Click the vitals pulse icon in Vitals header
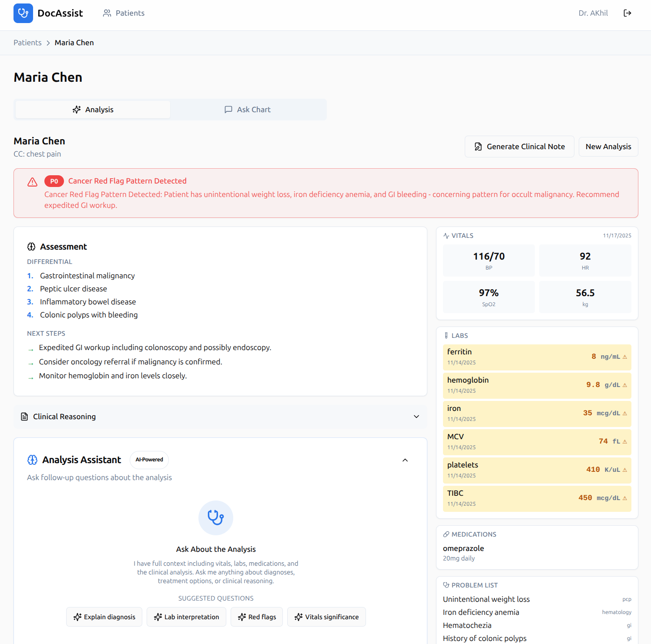 tap(446, 236)
